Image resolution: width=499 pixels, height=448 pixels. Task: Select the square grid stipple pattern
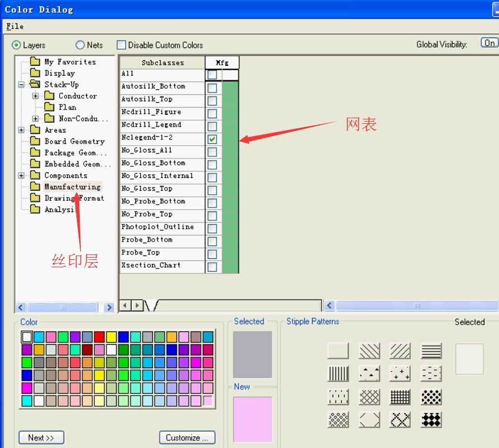tap(400, 397)
